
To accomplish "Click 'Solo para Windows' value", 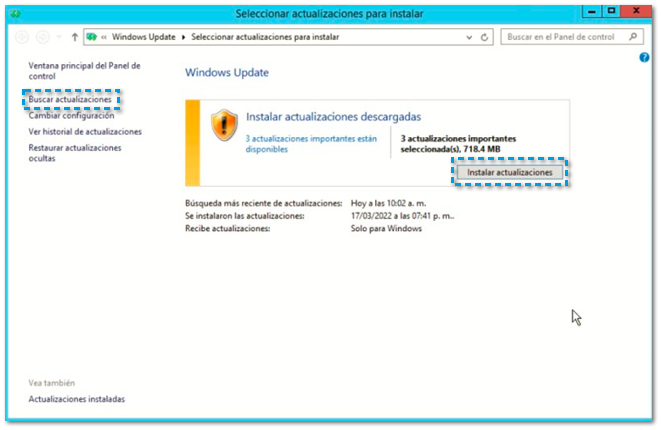I will coord(386,228).
